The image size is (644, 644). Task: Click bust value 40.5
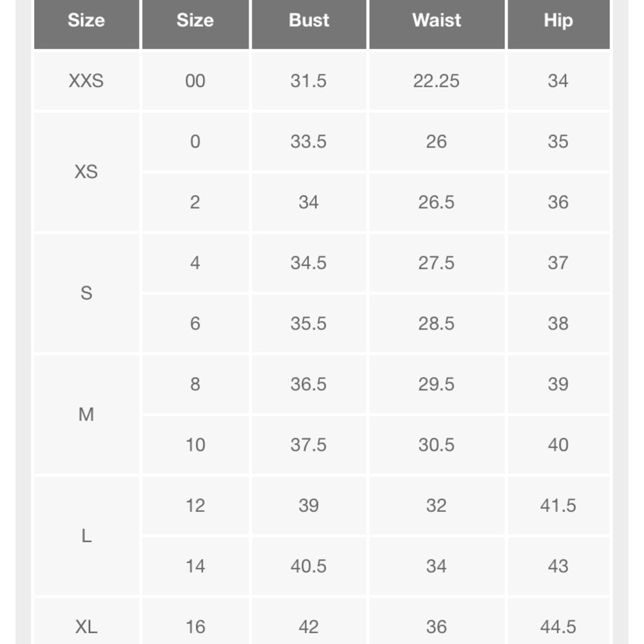pos(309,566)
